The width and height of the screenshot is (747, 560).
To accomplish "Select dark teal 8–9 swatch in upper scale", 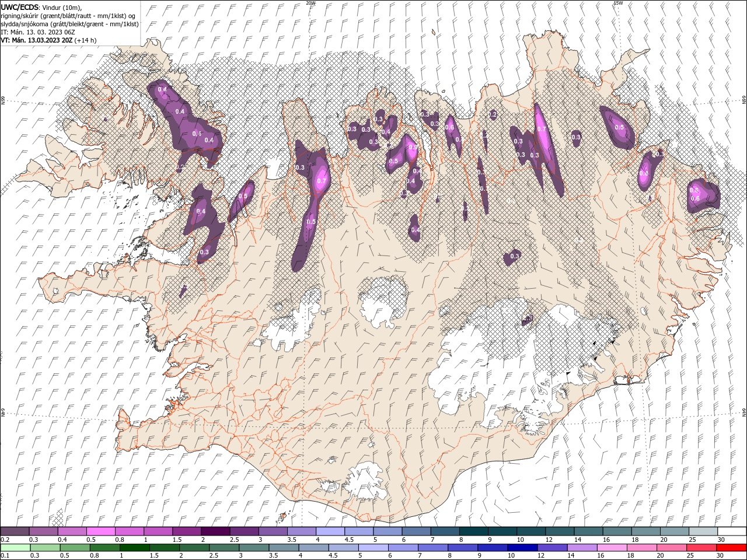I will pos(473,531).
